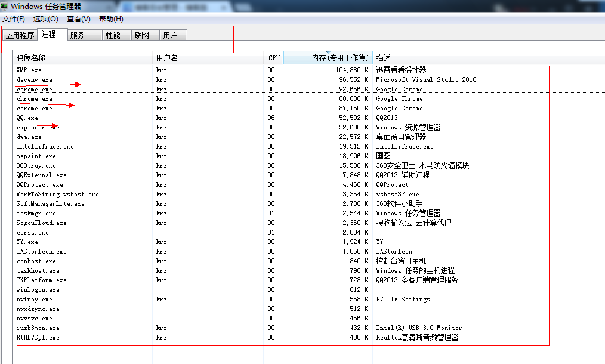Select the 进程 tab
605x364 pixels.
tap(52, 35)
